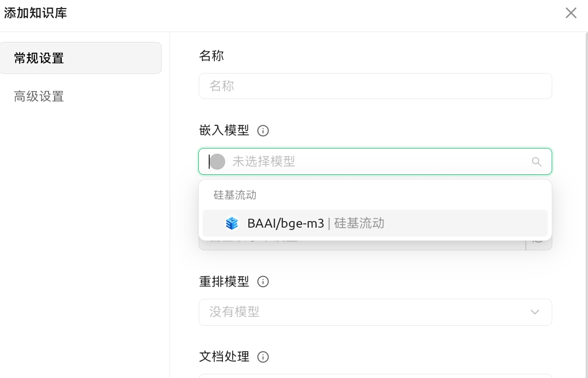
Task: Click the 重排模型 field label
Action: 224,282
